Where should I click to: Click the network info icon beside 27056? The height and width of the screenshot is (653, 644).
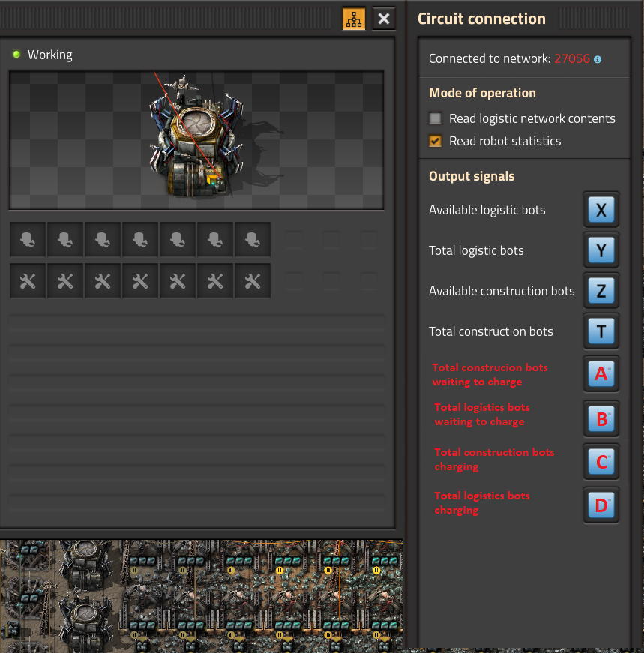[598, 59]
